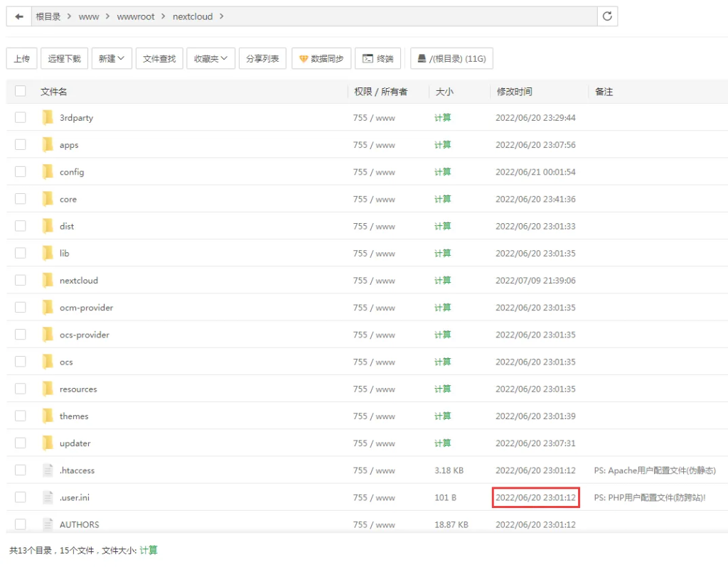Open the terminal (终端) button
728x567 pixels.
click(378, 59)
